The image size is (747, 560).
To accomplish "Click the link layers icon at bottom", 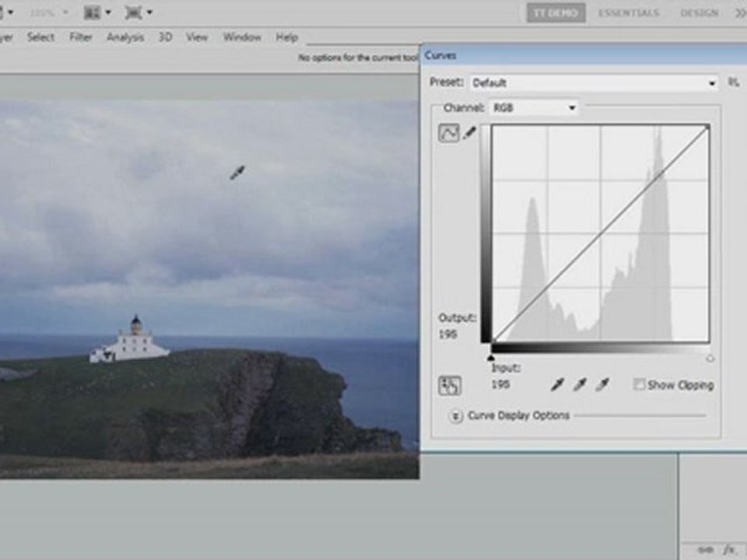I will 706,550.
